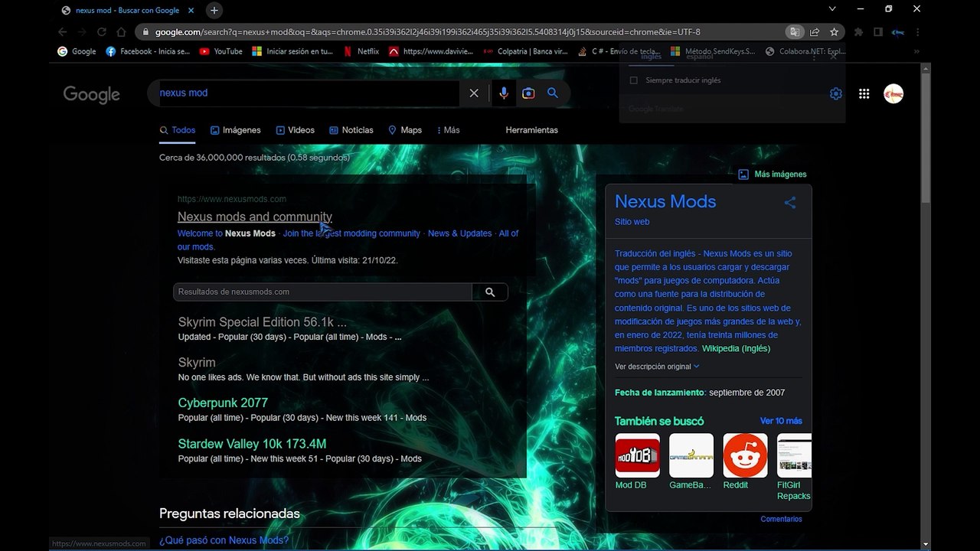This screenshot has width=980, height=551.
Task: Click the nexusmods.com site search magnifier button
Action: tap(490, 292)
